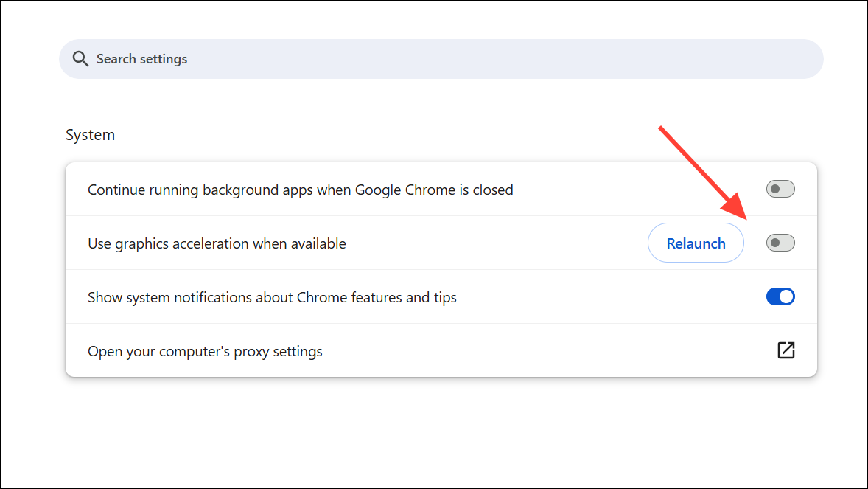Disable Show system notifications about Chrome features

(x=780, y=296)
